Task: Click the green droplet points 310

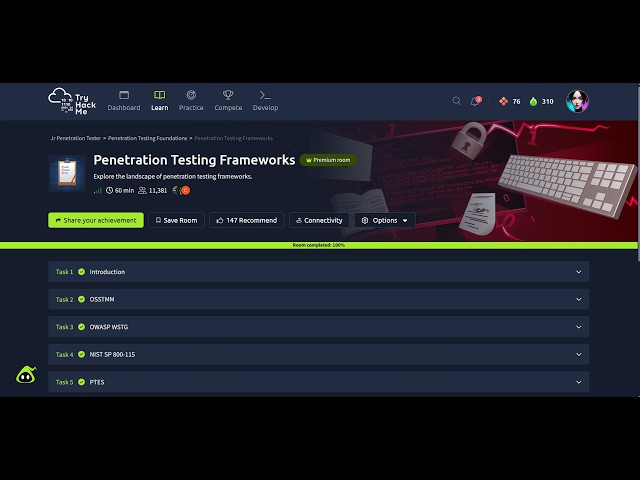Action: point(541,101)
